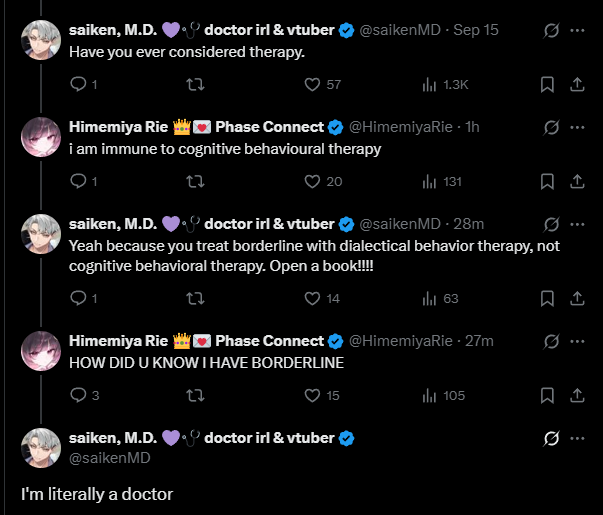Click saiken's avatar on the bottom tweet
Image resolution: width=603 pixels, height=515 pixels.
click(x=42, y=448)
